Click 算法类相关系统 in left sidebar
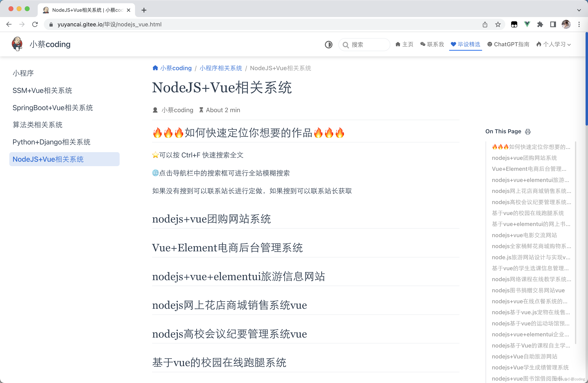Image resolution: width=588 pixels, height=383 pixels. pyautogui.click(x=37, y=125)
